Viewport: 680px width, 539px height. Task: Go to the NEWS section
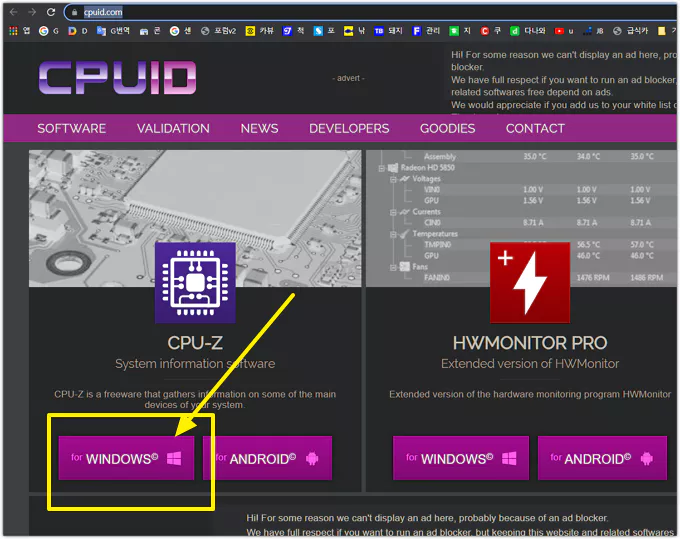tap(259, 128)
